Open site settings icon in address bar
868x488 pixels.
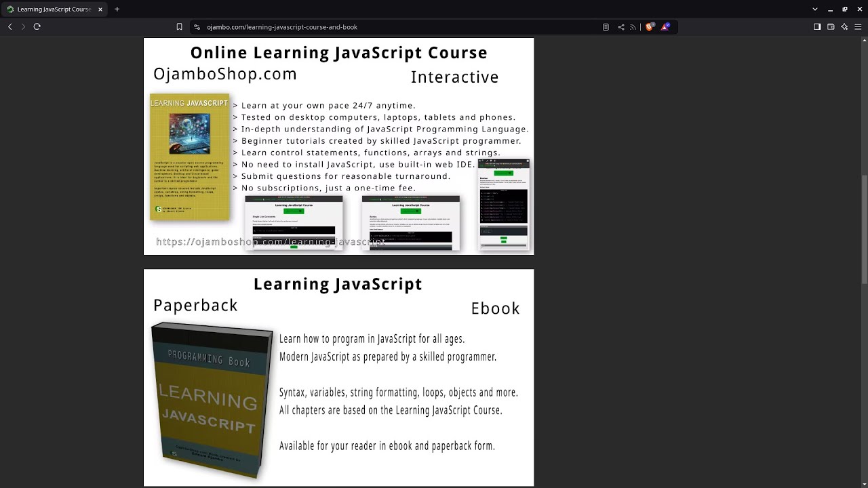(x=197, y=27)
